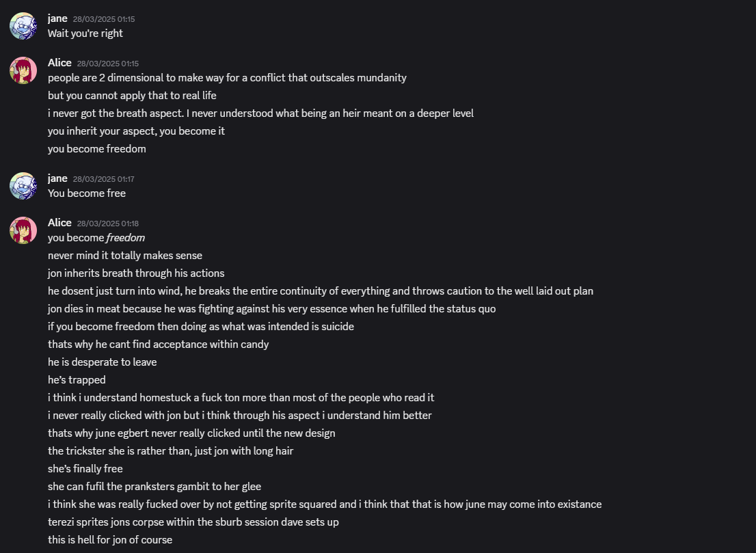Click jane username on the 01:17 message
The width and height of the screenshot is (756, 553).
(x=57, y=178)
